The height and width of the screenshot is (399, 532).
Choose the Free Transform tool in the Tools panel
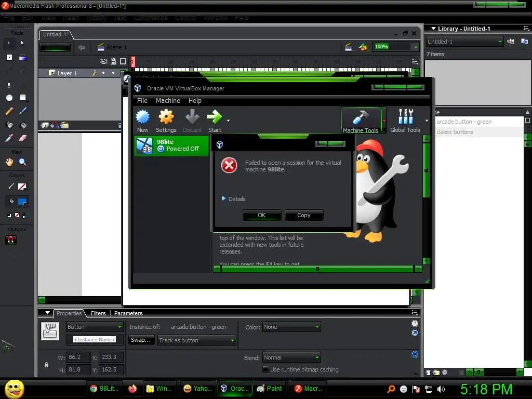point(9,57)
